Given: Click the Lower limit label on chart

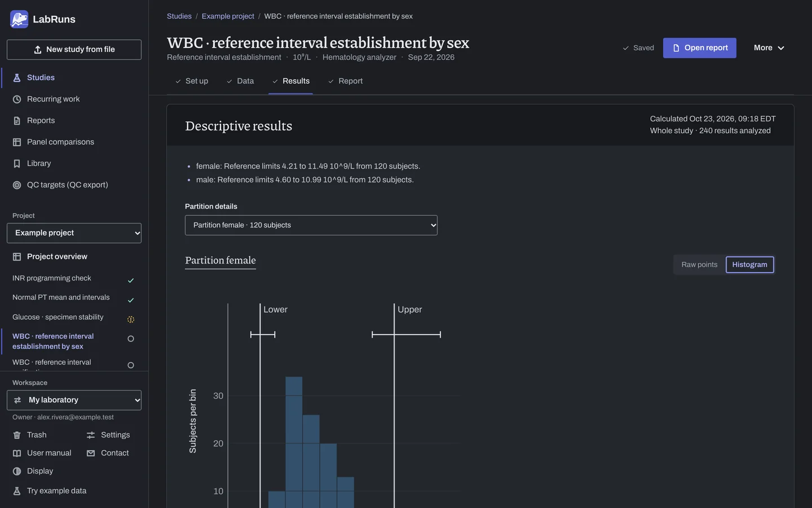Looking at the screenshot, I should [x=275, y=310].
